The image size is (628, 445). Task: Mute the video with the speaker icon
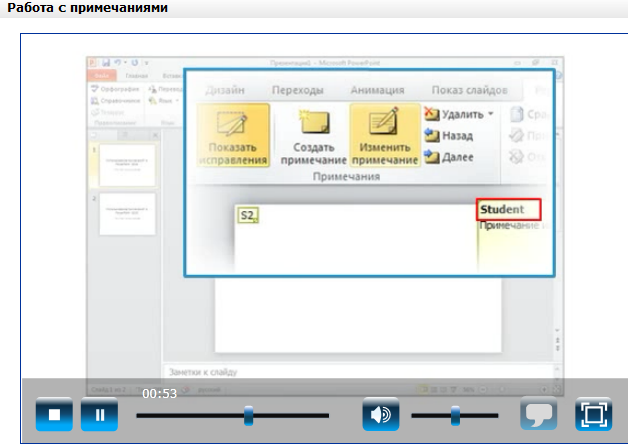[381, 414]
